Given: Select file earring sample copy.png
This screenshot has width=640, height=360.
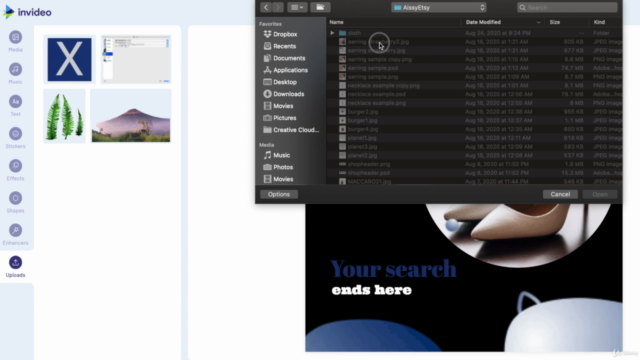Looking at the screenshot, I should [x=475, y=59].
